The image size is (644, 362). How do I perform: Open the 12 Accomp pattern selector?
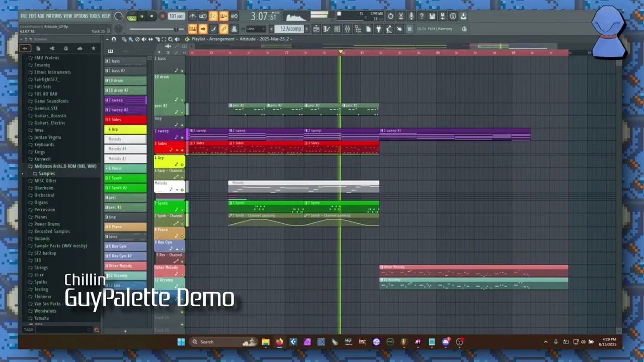click(x=290, y=29)
